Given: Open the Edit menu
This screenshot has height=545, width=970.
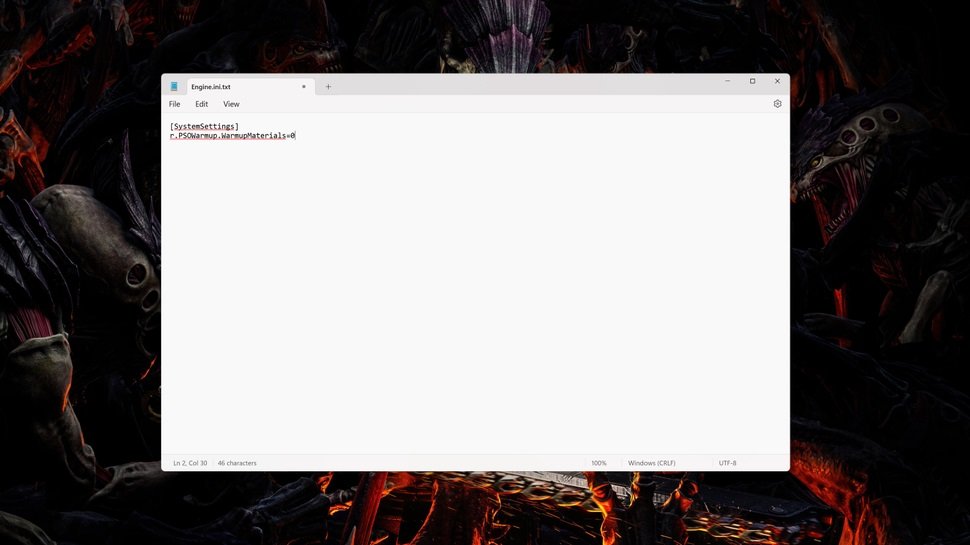Looking at the screenshot, I should (202, 104).
